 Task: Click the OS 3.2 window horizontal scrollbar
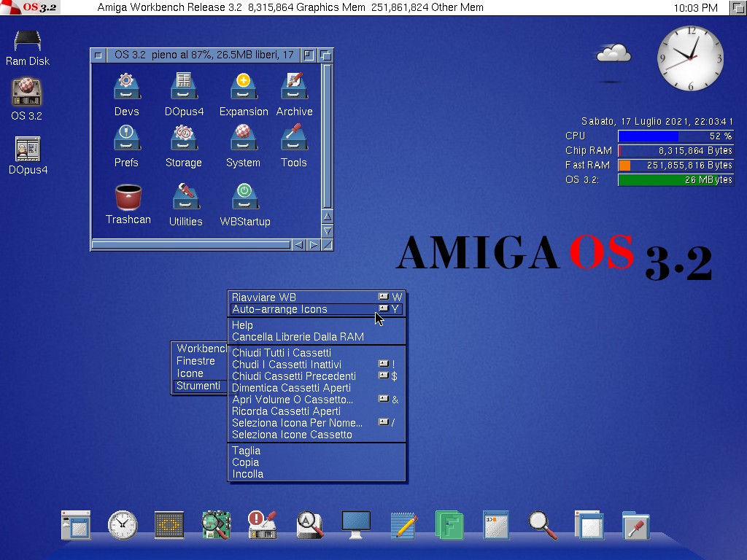[x=190, y=245]
